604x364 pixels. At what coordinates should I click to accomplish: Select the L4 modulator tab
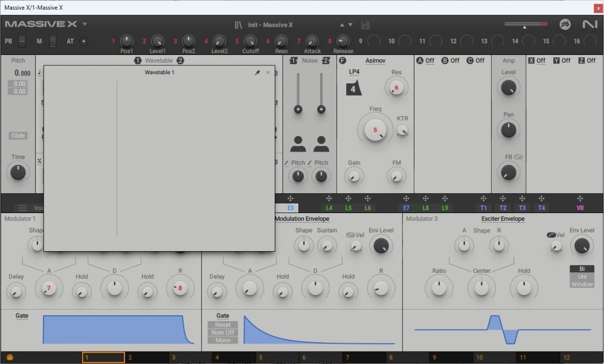[329, 208]
